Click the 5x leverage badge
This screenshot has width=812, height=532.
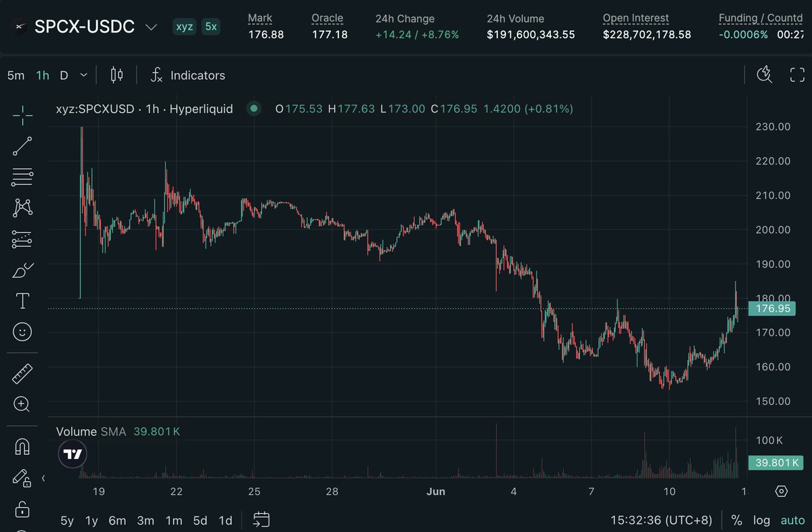point(211,27)
